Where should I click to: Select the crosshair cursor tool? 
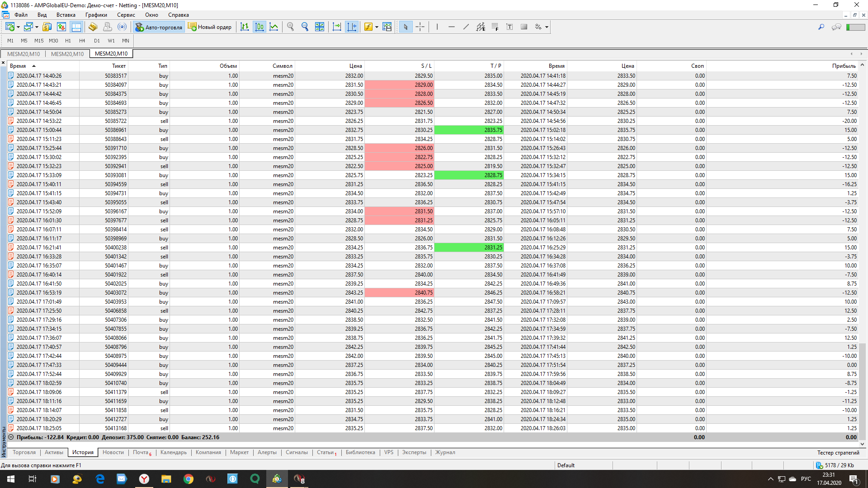(420, 27)
